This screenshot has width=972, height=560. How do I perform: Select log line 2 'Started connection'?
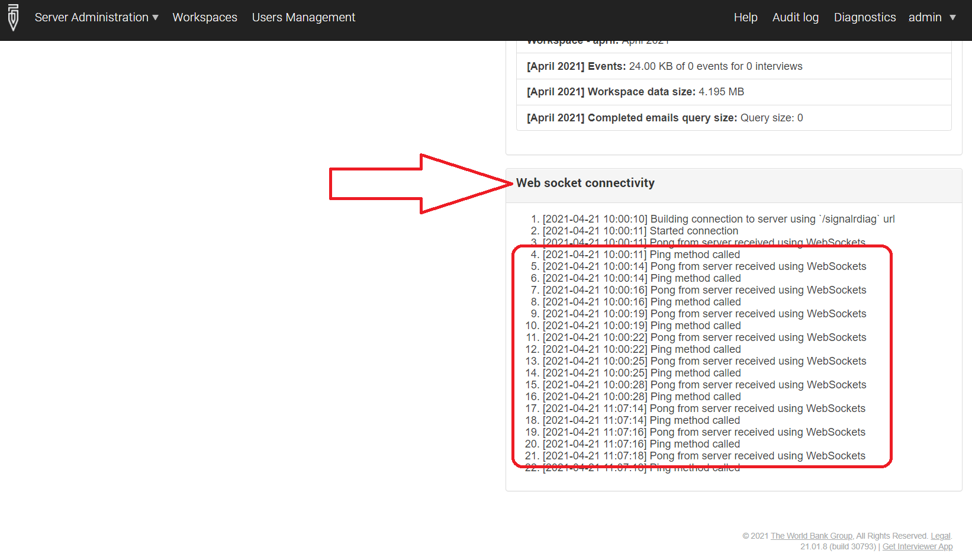(641, 231)
